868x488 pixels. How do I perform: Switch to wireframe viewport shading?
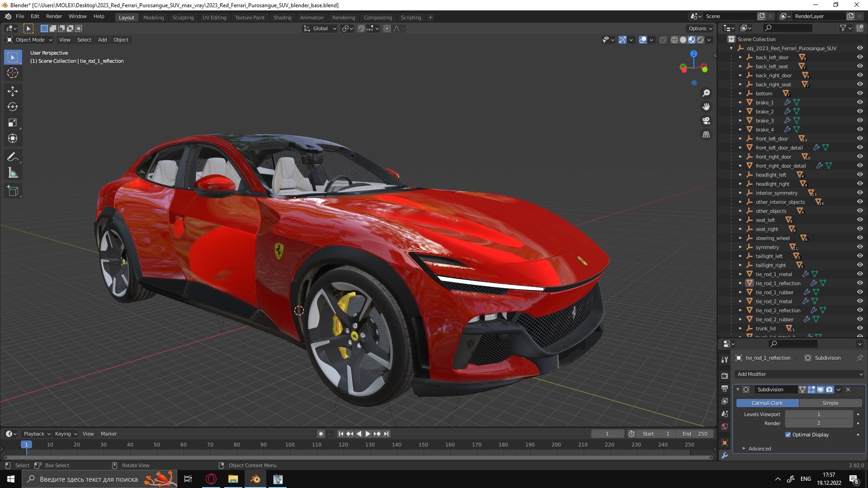pyautogui.click(x=674, y=40)
